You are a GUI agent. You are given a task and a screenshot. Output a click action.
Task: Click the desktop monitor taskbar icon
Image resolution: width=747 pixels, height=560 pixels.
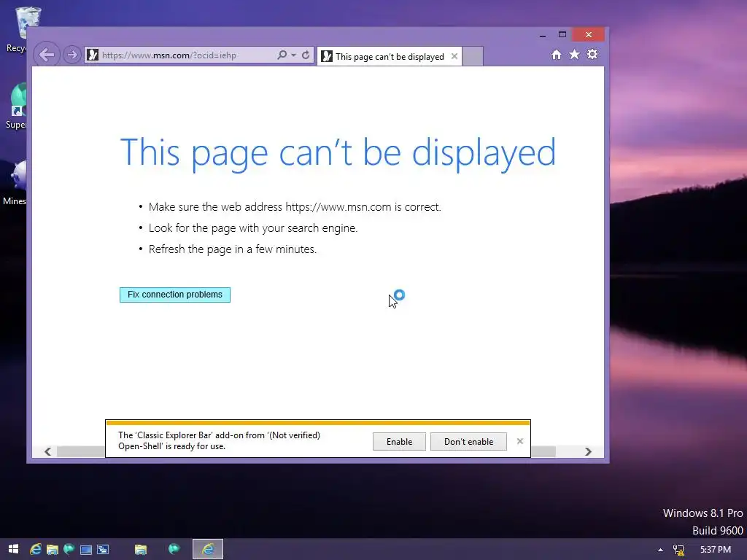point(86,550)
